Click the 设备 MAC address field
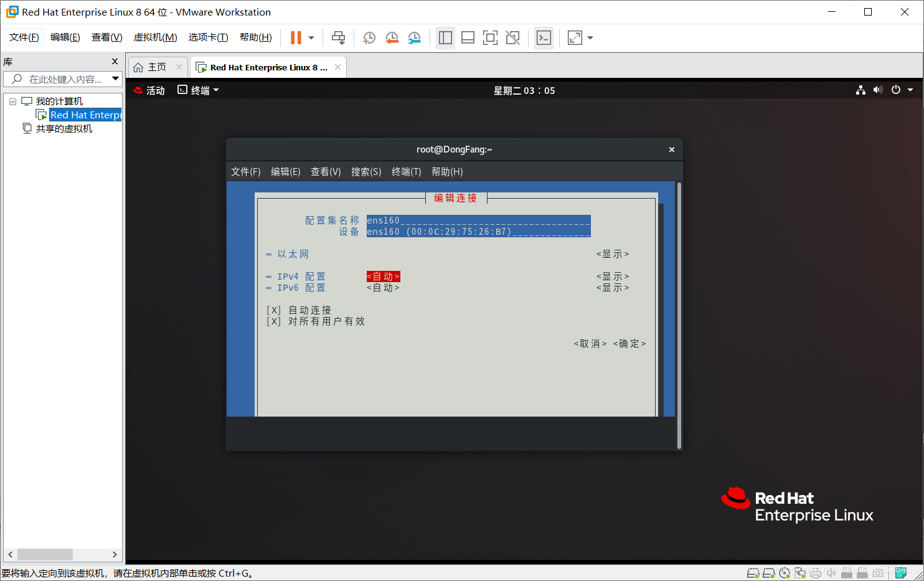924x581 pixels. click(478, 232)
